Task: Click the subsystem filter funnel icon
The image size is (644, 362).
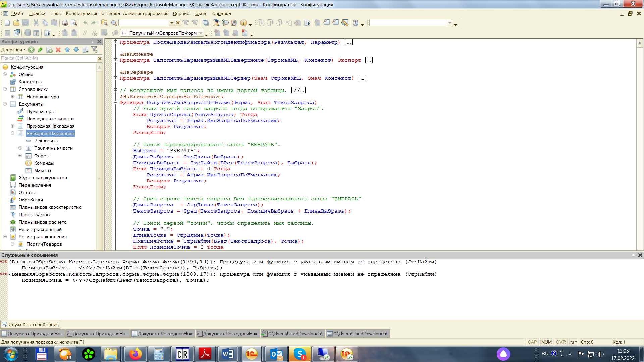Action: (x=95, y=50)
